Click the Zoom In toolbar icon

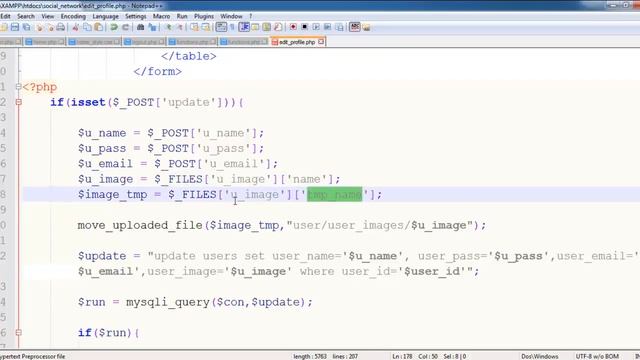168,27
